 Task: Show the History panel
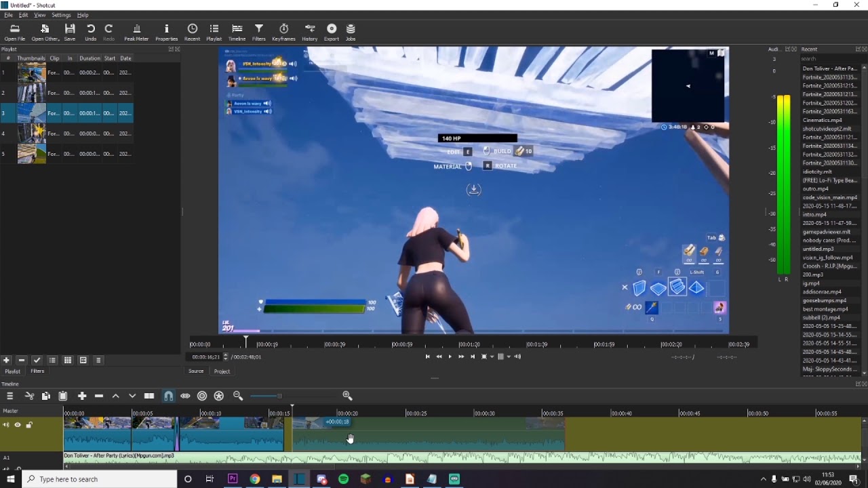(x=310, y=33)
